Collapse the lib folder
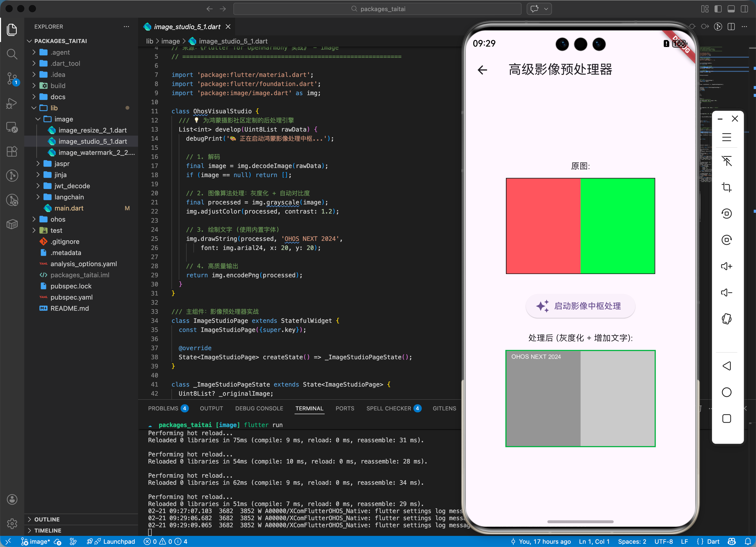756x547 pixels. point(54,108)
